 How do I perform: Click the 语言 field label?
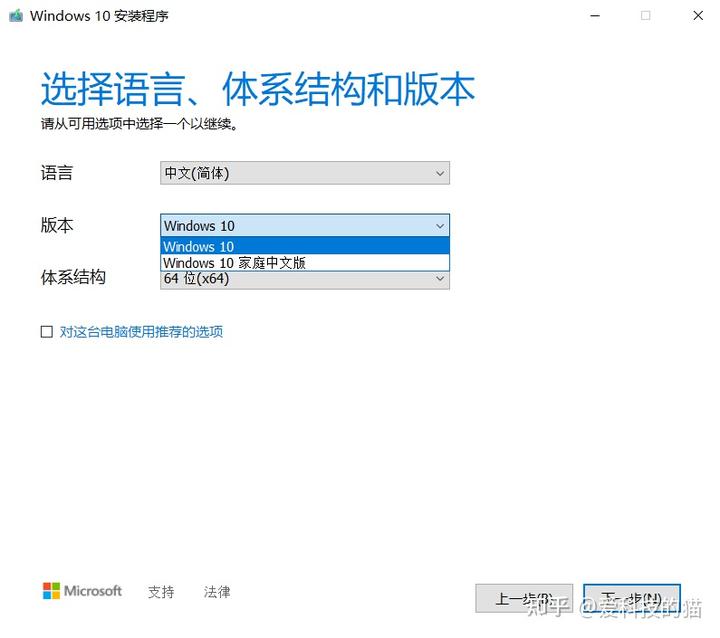[56, 173]
